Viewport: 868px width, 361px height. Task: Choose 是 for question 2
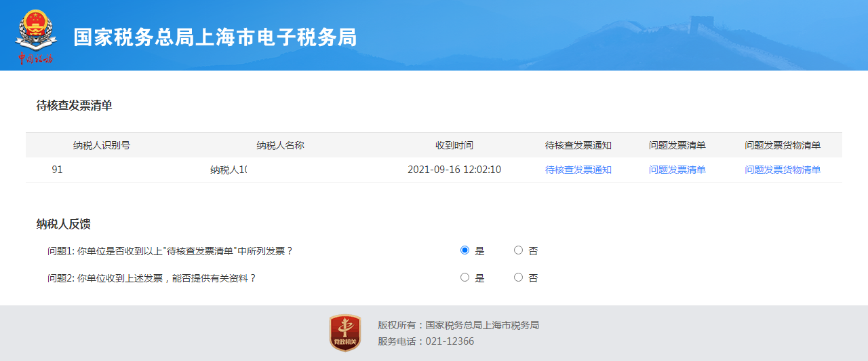tap(465, 278)
